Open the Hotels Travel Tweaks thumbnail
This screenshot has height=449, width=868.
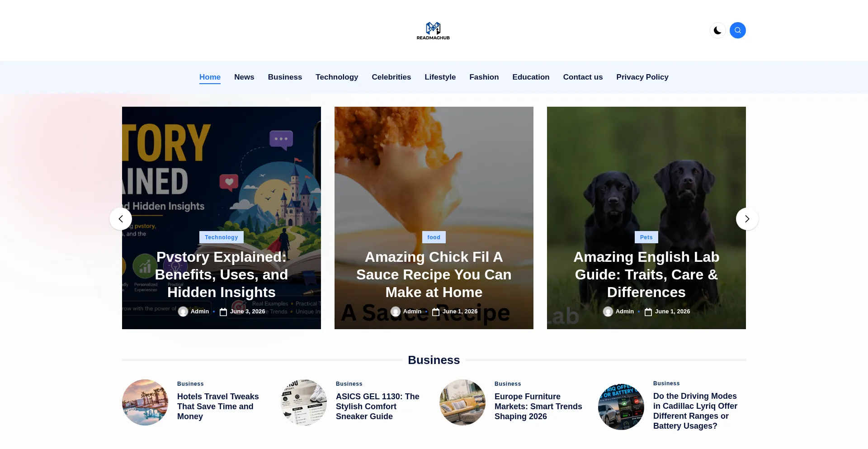coord(145,402)
